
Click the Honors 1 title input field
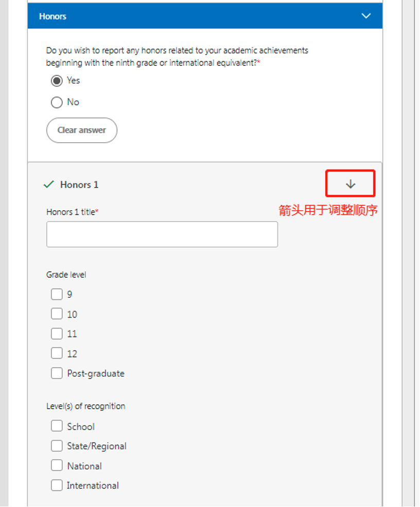pos(162,234)
